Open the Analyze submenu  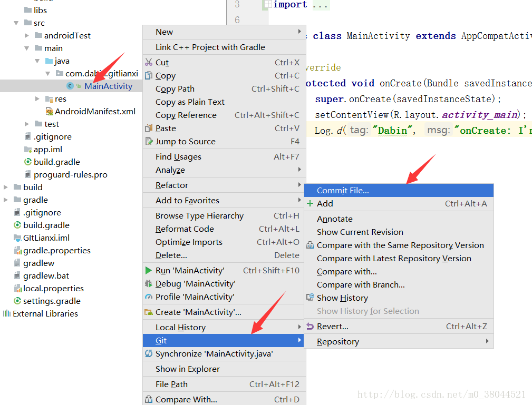click(224, 170)
